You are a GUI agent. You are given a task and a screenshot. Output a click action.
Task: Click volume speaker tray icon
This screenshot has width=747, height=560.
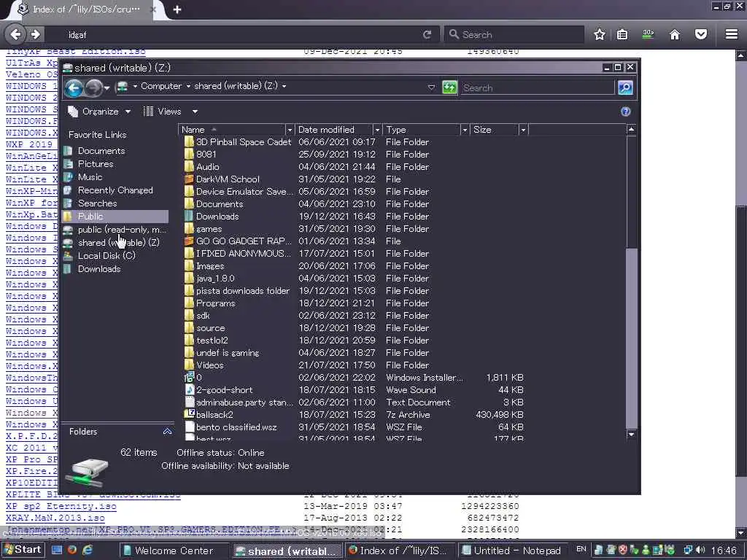pos(700,550)
